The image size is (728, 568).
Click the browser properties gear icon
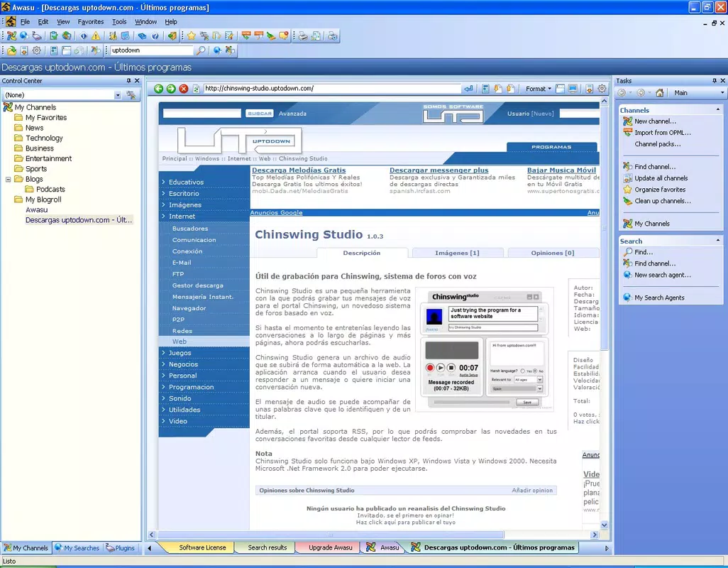pyautogui.click(x=602, y=89)
